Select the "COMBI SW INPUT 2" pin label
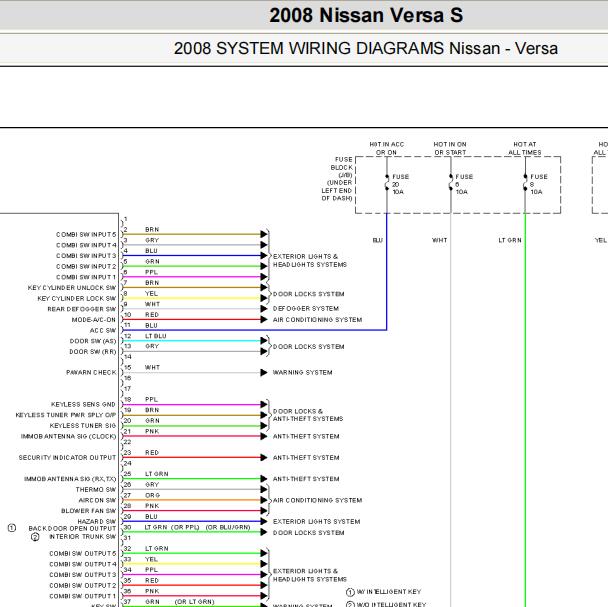Image resolution: width=608 pixels, height=607 pixels. click(x=86, y=266)
